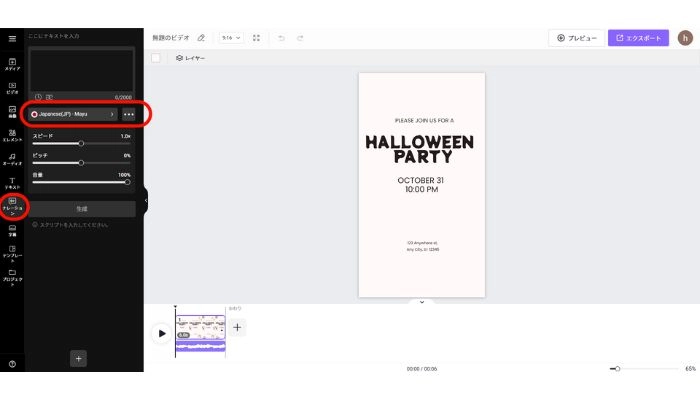Select the テキスト (Text) sidebar tool
The height and width of the screenshot is (400, 700).
click(x=12, y=182)
